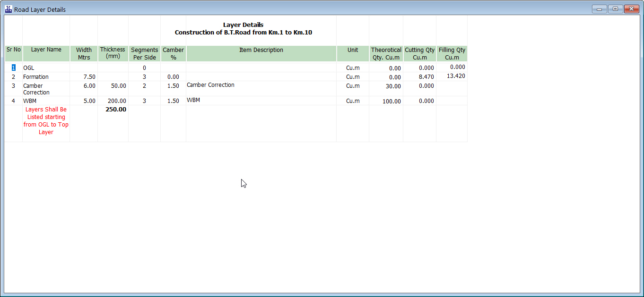Screen dimensions: 644x297
Task: Select the theoretical quantity 100.00 cell
Action: pyautogui.click(x=386, y=101)
